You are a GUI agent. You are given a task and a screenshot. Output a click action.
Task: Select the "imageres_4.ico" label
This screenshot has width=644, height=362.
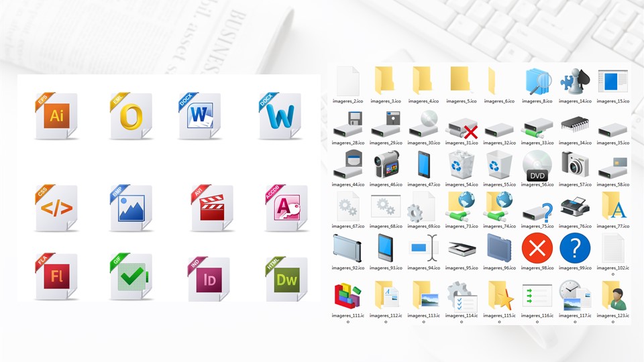coord(423,101)
